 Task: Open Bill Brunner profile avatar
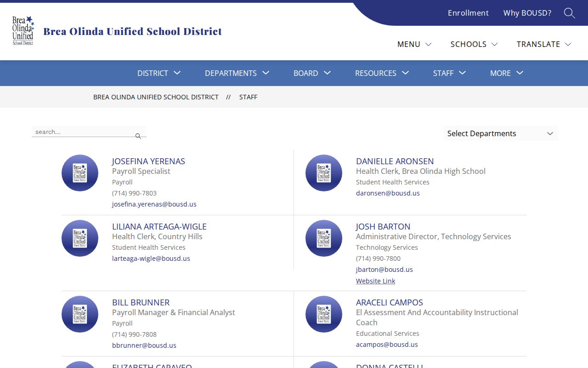point(80,314)
